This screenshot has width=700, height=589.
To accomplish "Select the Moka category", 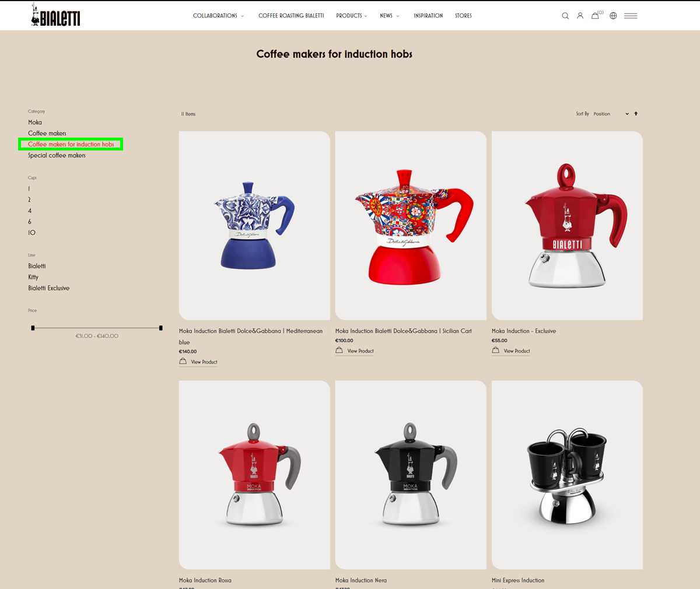I will 35,122.
